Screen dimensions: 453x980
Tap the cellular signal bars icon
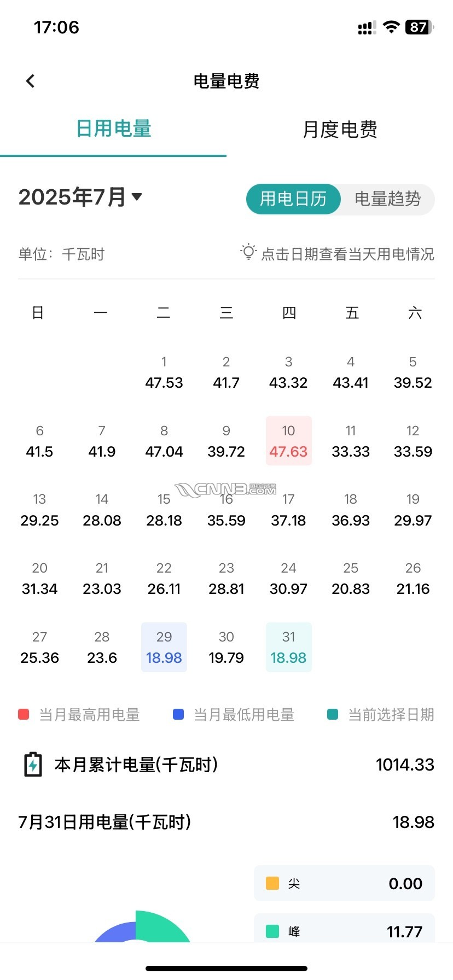point(366,28)
